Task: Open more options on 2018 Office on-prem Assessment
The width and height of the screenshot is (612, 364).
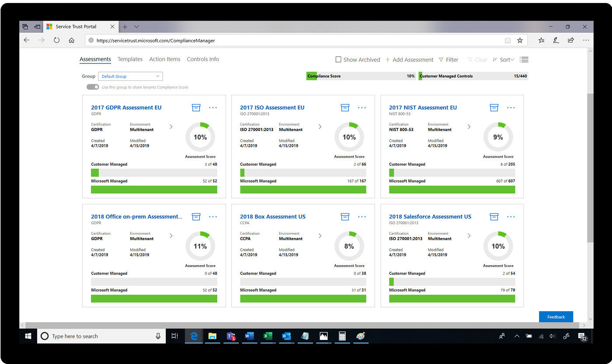Action: [213, 216]
